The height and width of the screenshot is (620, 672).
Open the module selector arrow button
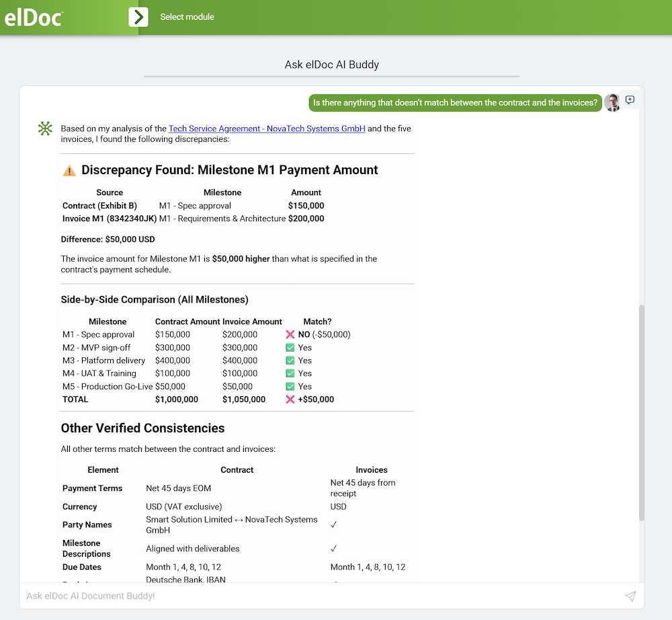click(x=138, y=17)
